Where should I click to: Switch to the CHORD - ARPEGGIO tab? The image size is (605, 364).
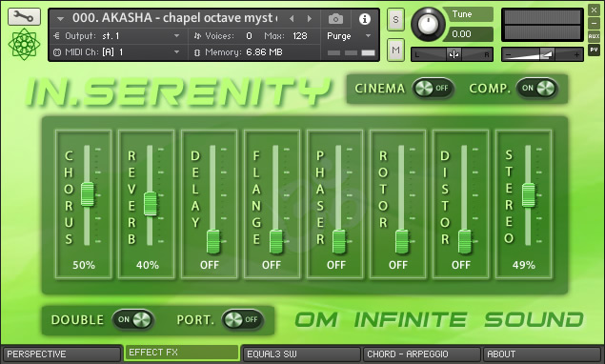(x=422, y=354)
